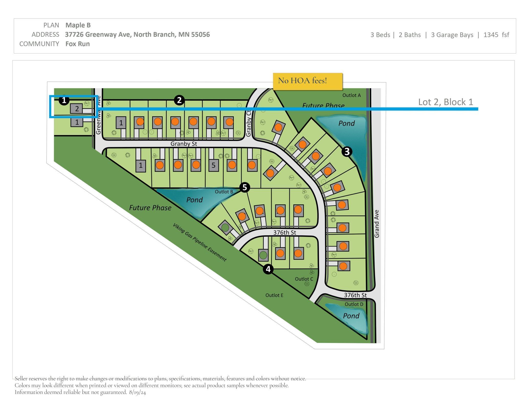The height and width of the screenshot is (411, 532).
Task: Select gray Lot 5 square south of Granby St
Action: click(x=213, y=165)
